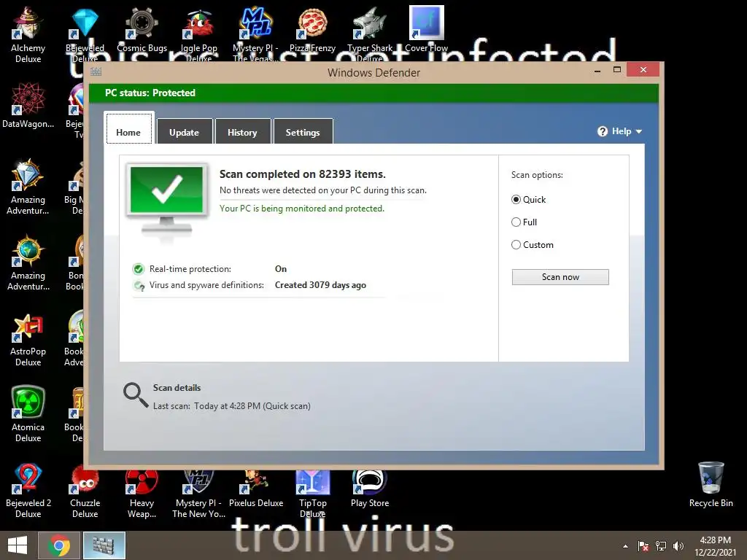Screen dimensions: 747x560
Task: Click 'Scan completed on 82393 items.' text
Action: (303, 174)
